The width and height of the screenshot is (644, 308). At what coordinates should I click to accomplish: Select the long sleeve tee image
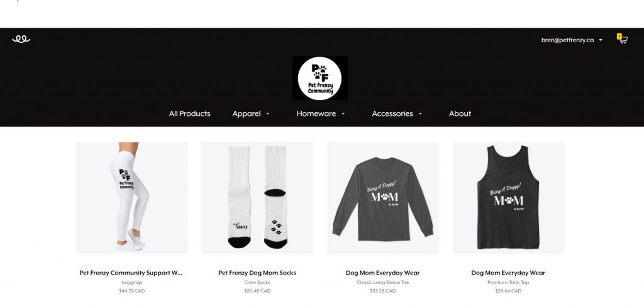point(383,198)
